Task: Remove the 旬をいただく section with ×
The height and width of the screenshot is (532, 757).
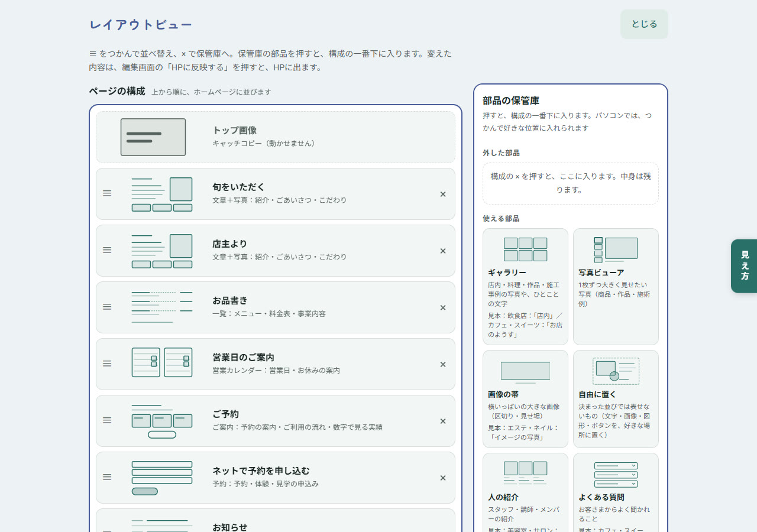Action: click(x=443, y=194)
